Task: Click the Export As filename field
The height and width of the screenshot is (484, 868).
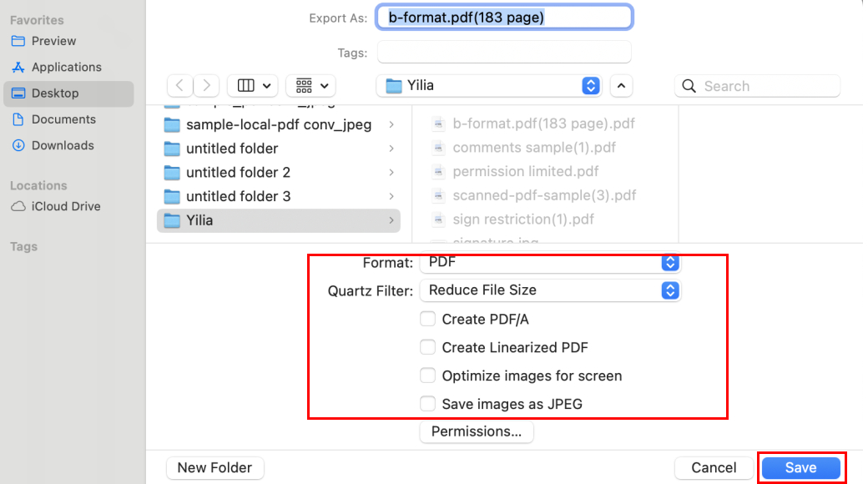Action: [x=504, y=16]
